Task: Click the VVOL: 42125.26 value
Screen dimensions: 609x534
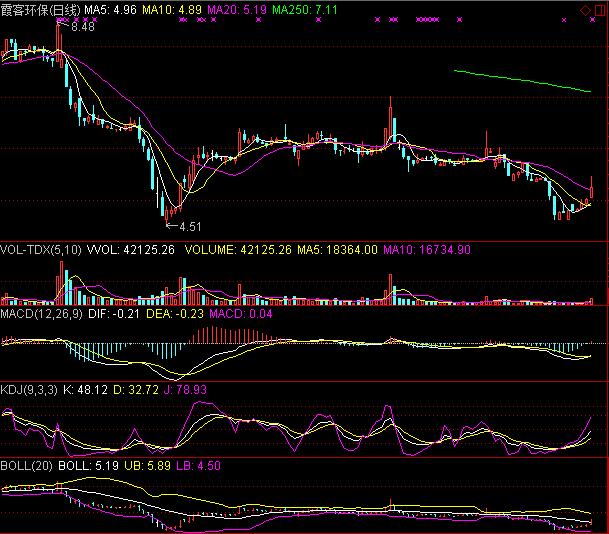Action: [x=131, y=250]
